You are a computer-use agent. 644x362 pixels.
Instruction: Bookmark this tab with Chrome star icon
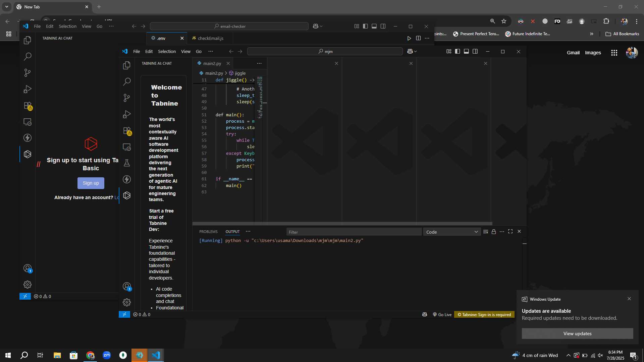tap(504, 21)
